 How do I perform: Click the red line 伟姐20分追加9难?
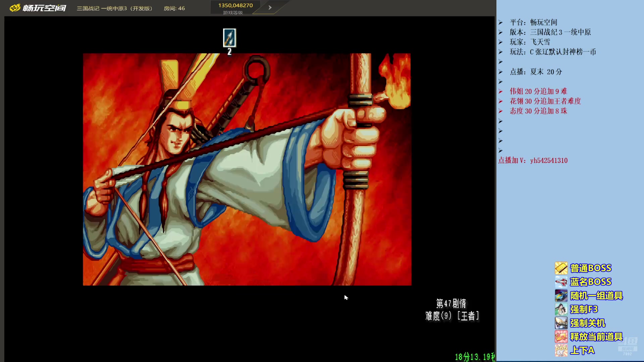tap(538, 91)
